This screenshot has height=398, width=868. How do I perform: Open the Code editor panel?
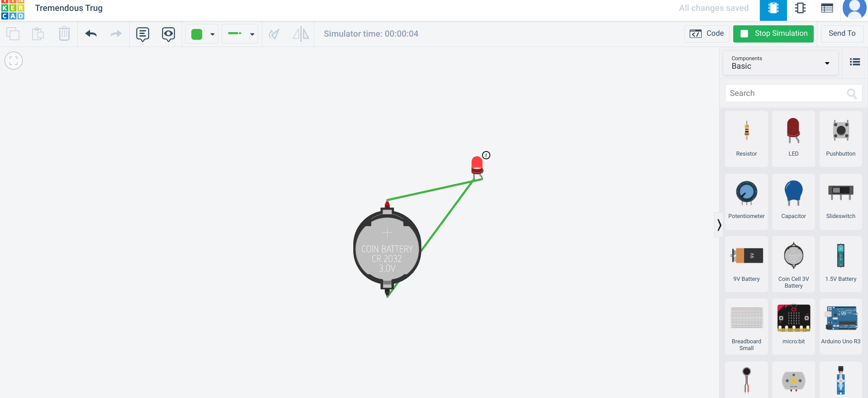[x=707, y=33]
